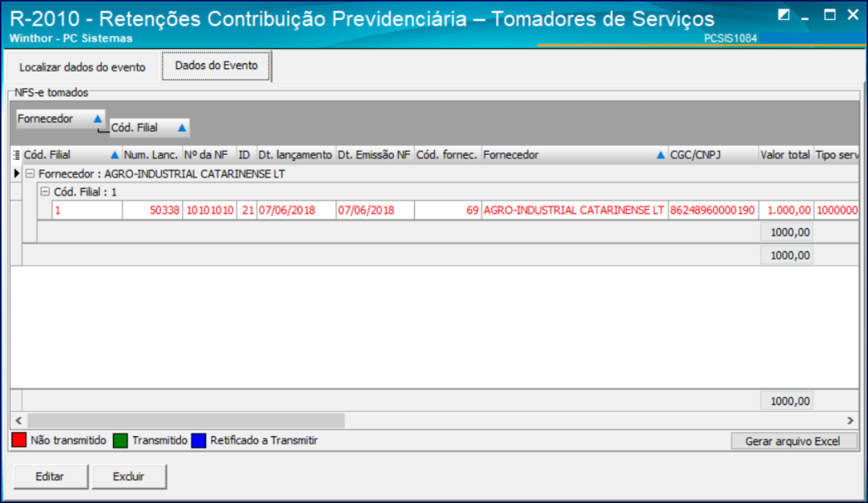This screenshot has width=868, height=503.
Task: Click the Cód. fornec. column header
Action: [447, 155]
